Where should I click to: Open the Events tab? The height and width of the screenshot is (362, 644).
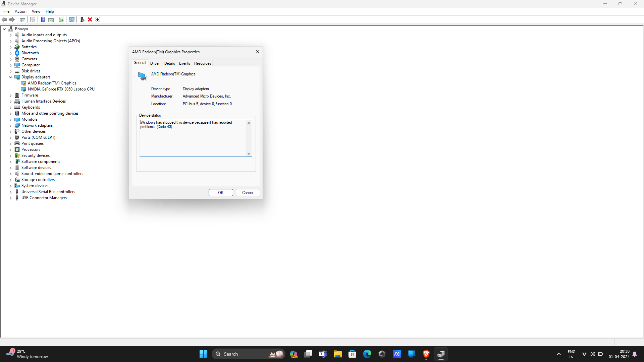184,63
